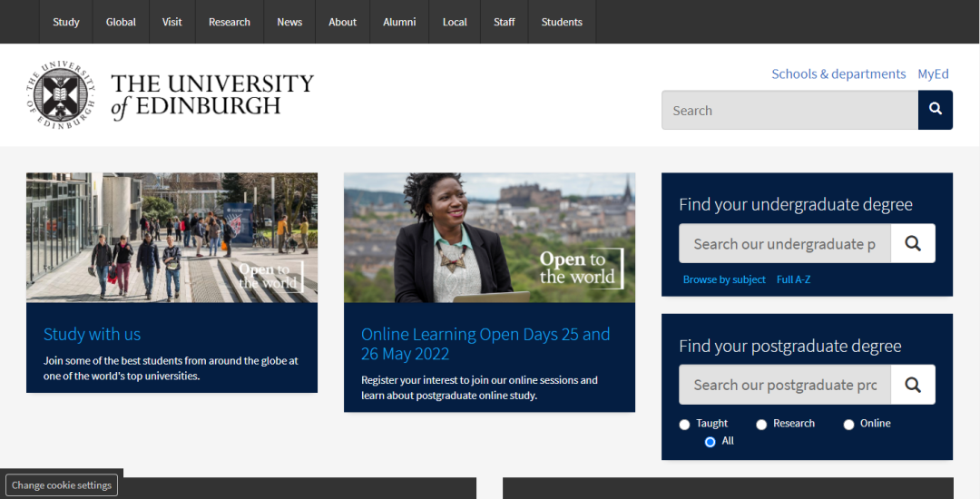This screenshot has height=499, width=980.
Task: Click the 'Find your undergraduate degree' heading
Action: [796, 205]
